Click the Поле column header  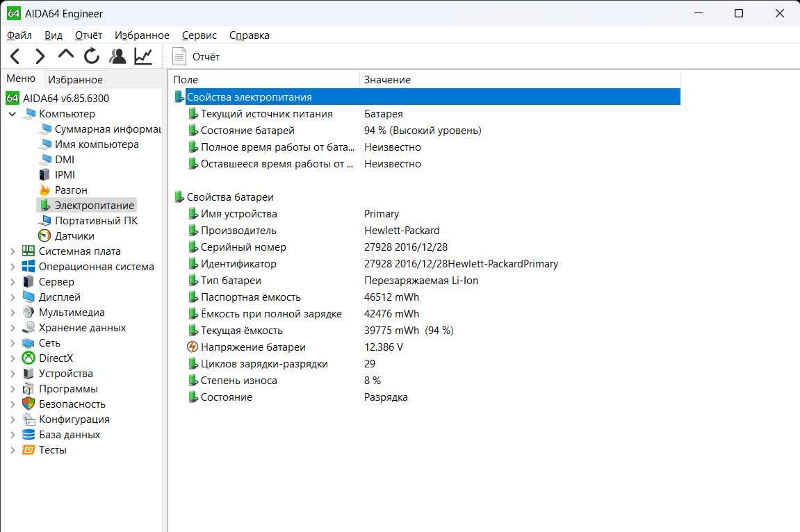click(x=264, y=79)
